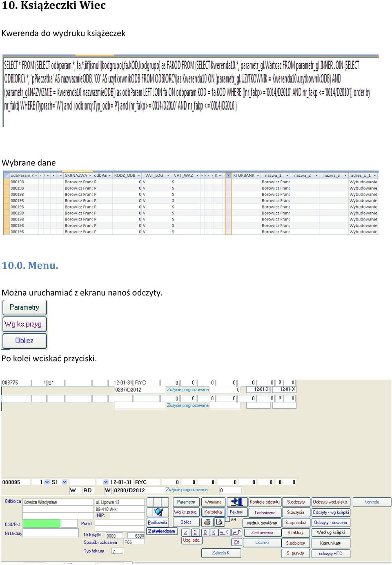
Task: Click the Odbiorca name Kotwica Władysław
Action: tap(58, 502)
